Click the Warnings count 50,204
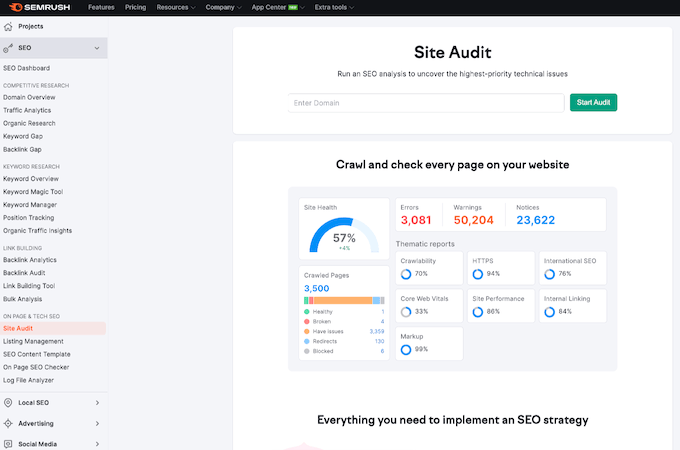This screenshot has width=680, height=450. point(474,220)
